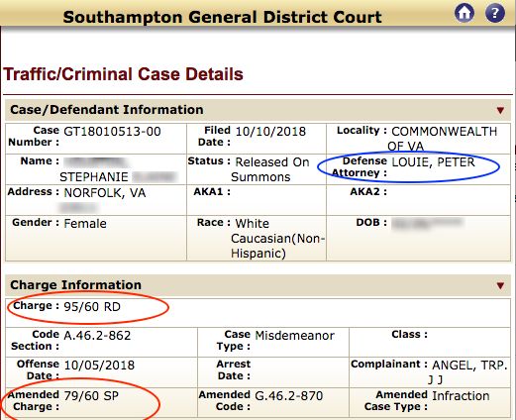The image size is (516, 420).
Task: Collapse the Charge Information section arrow
Action: pos(500,285)
